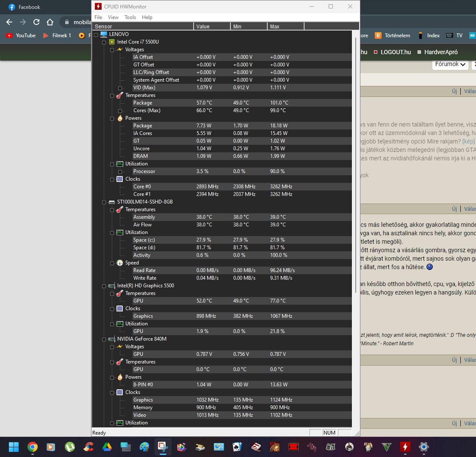Click the browser home icon
The height and width of the screenshot is (457, 476).
(x=50, y=22)
